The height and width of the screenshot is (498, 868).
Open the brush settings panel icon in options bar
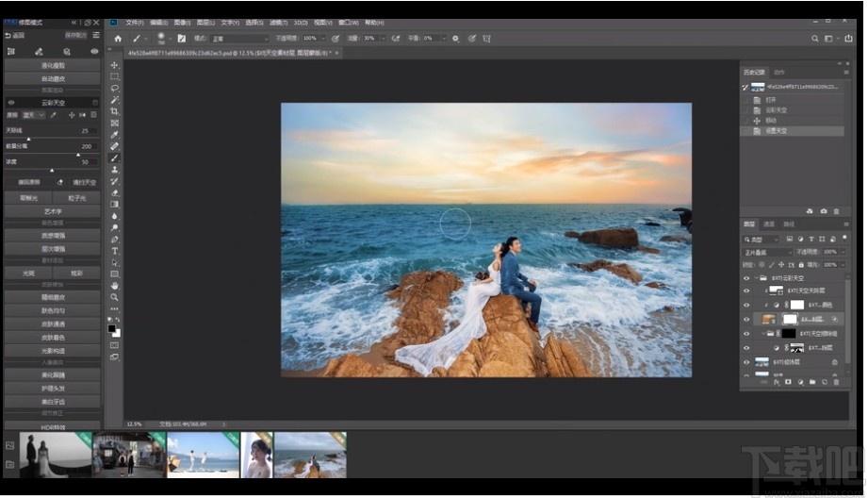[182, 39]
